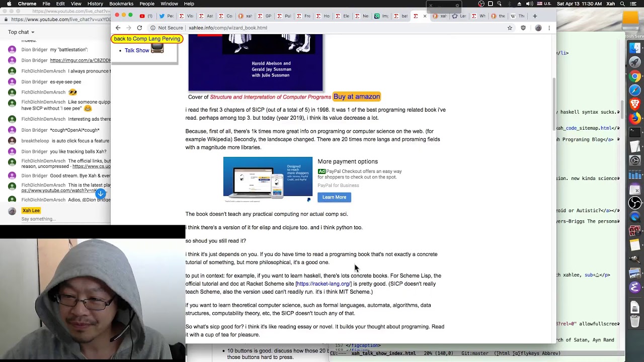644x362 pixels.
Task: Open the Help menu
Action: click(189, 4)
